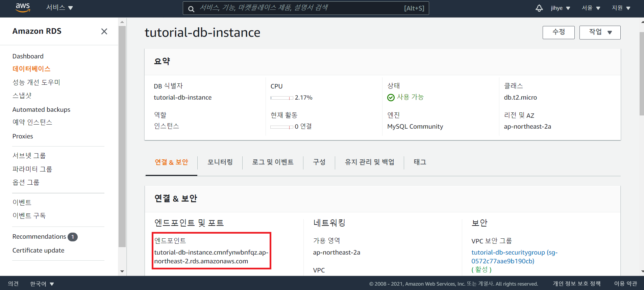644x290 pixels.
Task: Open the jihye account dropdown
Action: 560,8
